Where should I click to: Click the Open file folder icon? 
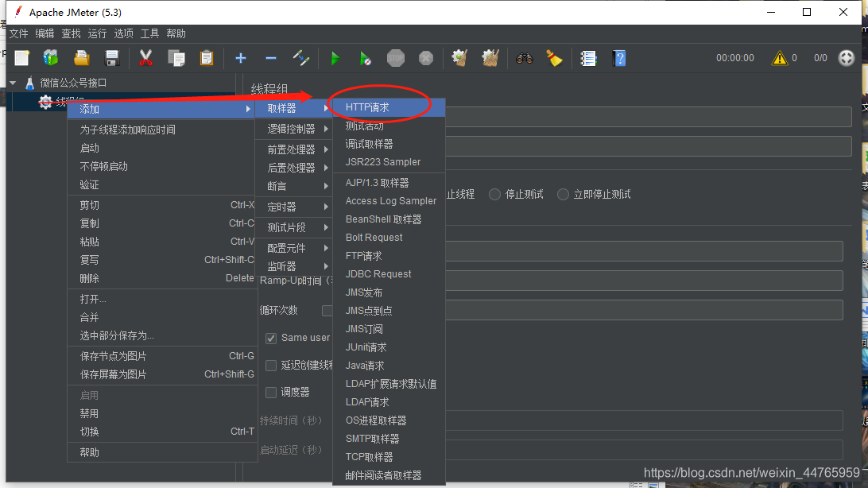(81, 58)
